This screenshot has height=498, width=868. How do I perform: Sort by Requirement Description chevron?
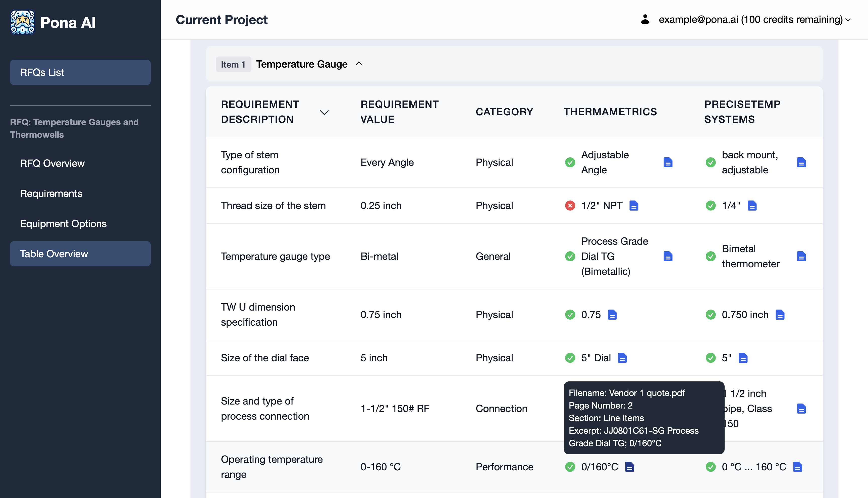[324, 112]
